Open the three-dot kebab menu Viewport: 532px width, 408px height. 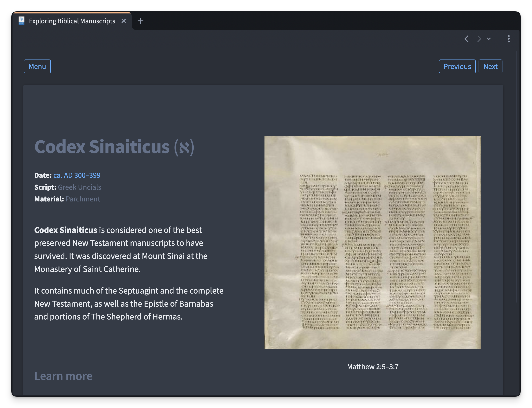509,39
